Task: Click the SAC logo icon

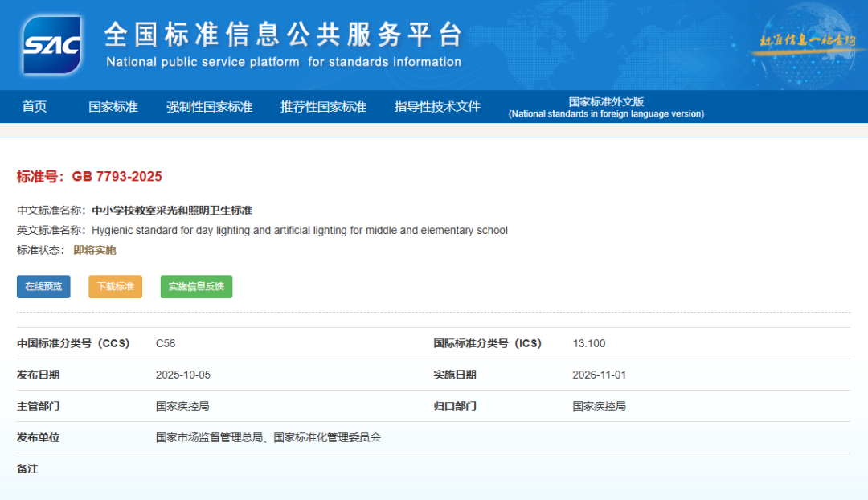Action: click(52, 45)
